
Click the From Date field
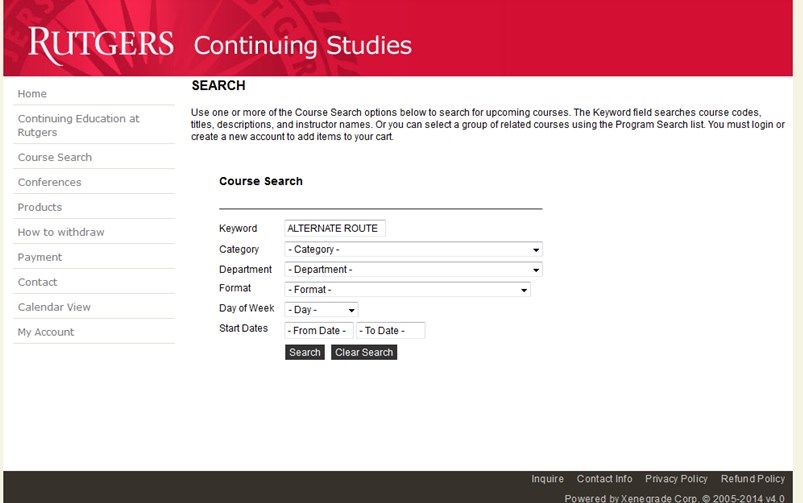[319, 330]
